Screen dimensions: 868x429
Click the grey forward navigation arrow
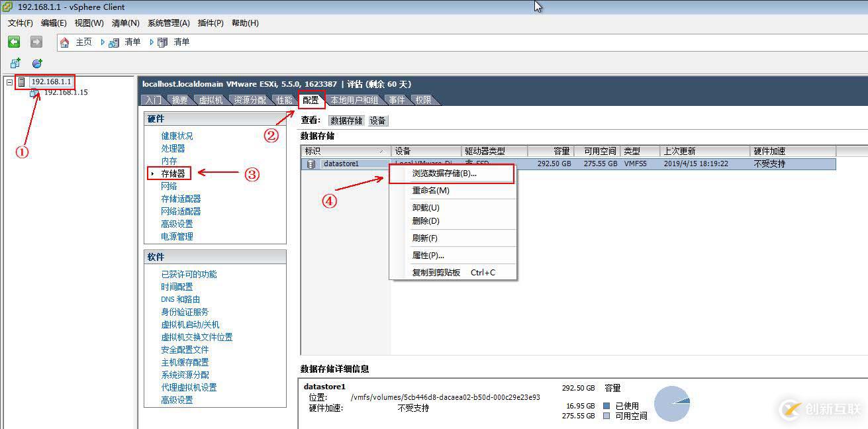(36, 42)
